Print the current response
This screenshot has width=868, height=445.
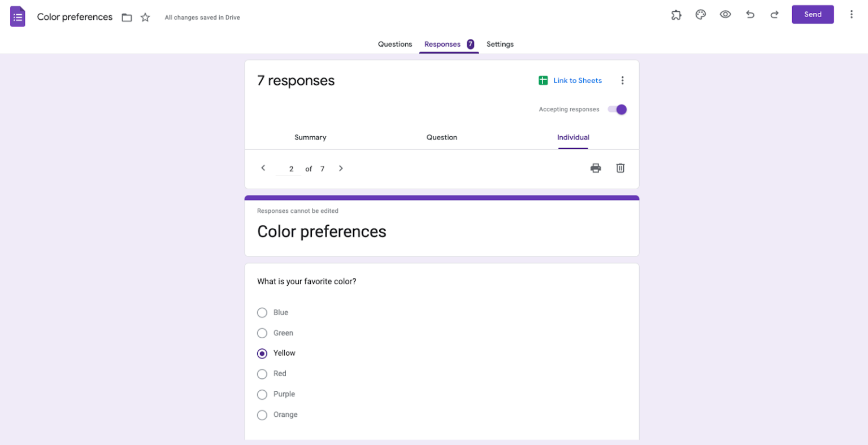[x=596, y=168]
